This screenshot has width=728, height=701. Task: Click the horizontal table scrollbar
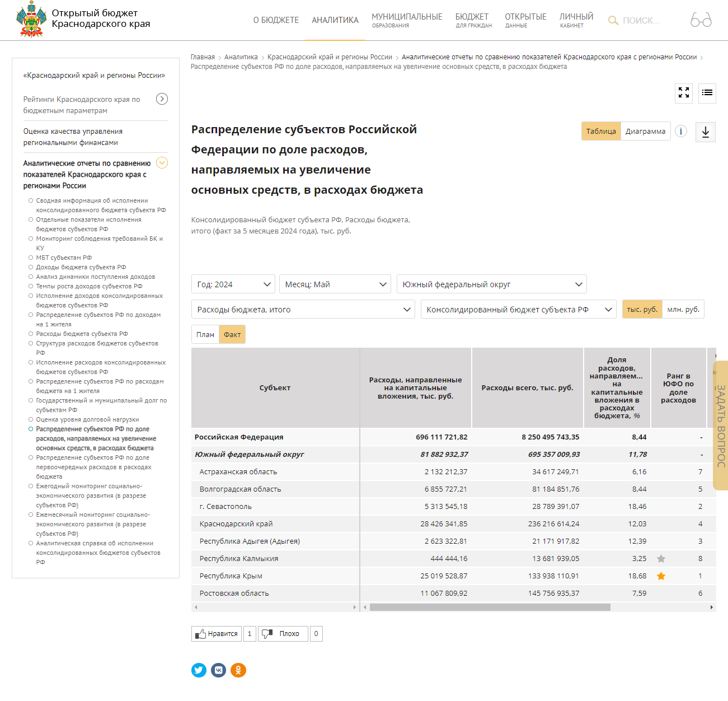click(490, 607)
